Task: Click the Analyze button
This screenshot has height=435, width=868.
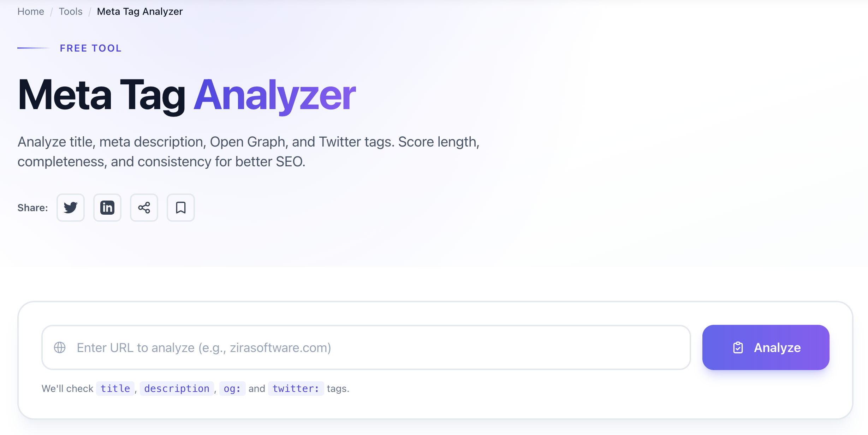Action: [x=765, y=347]
